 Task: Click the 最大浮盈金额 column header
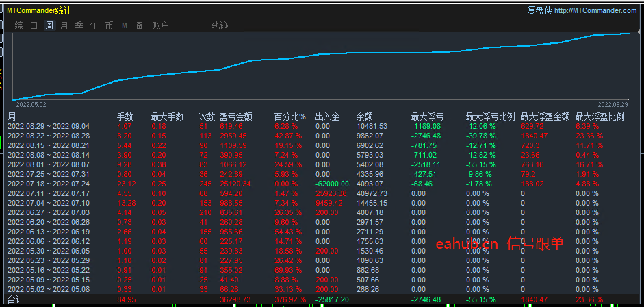click(545, 116)
